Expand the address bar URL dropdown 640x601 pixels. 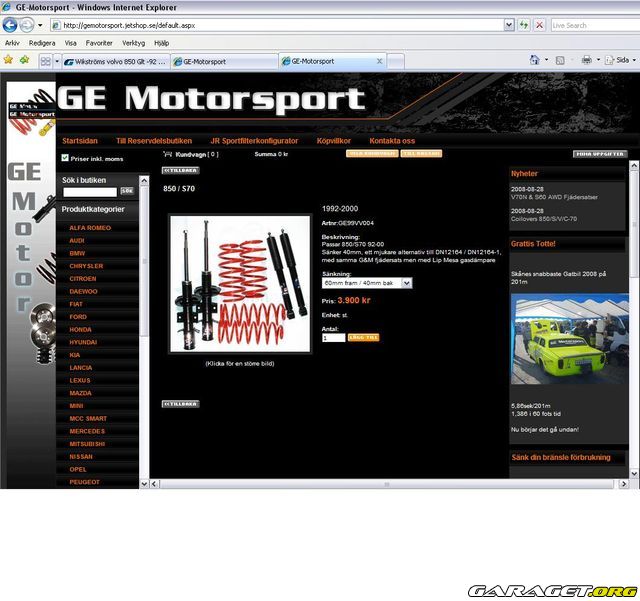(x=507, y=25)
